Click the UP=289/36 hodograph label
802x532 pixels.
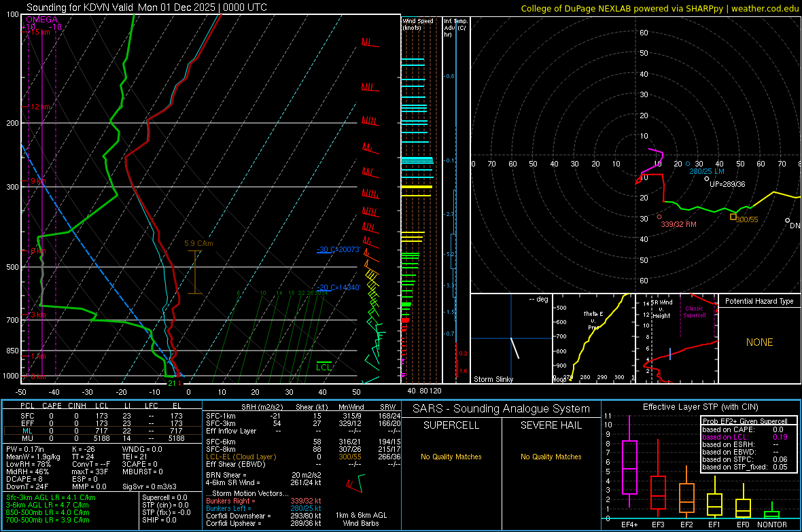pos(727,184)
